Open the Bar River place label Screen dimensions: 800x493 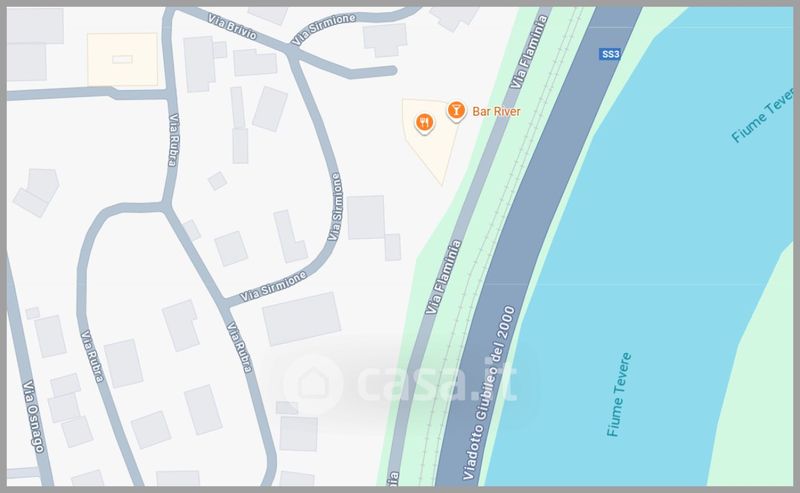(x=496, y=111)
